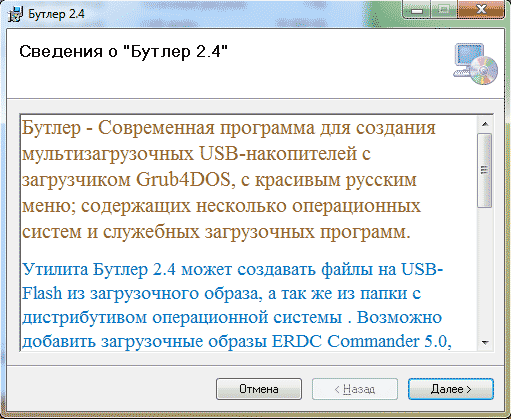Click the computer and disc setup icon
The width and height of the screenshot is (511, 419).
click(x=475, y=64)
